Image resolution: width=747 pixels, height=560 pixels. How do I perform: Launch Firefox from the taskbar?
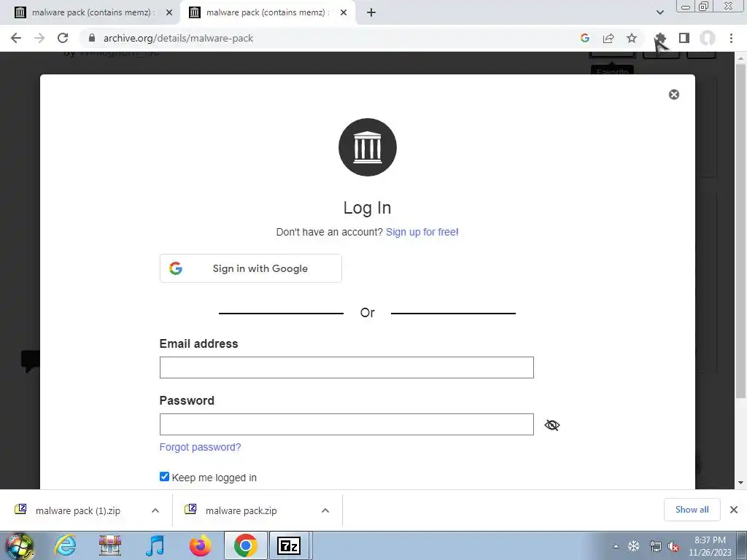[201, 545]
